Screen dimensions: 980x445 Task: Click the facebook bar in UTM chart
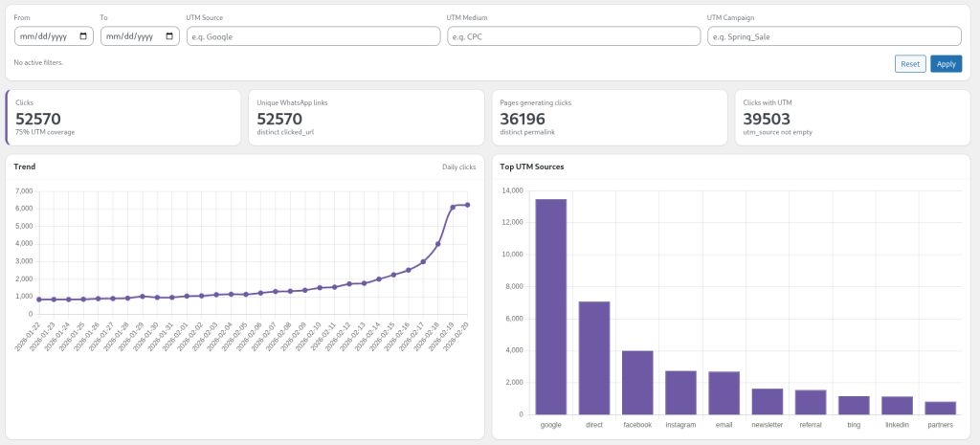click(637, 382)
